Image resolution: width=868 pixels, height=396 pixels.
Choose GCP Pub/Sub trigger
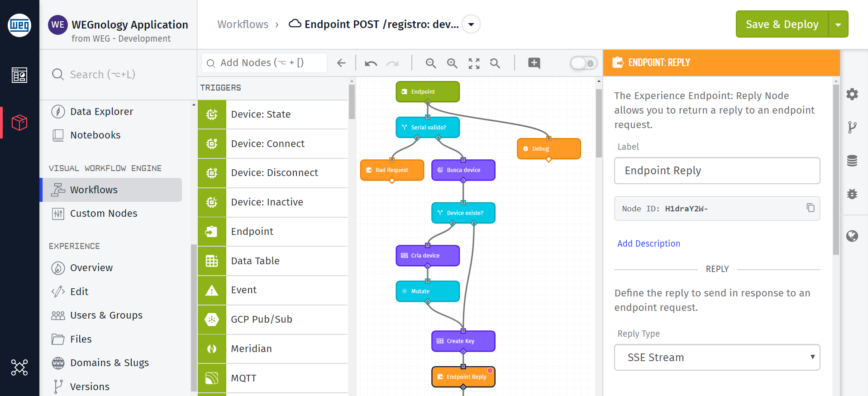[273, 320]
